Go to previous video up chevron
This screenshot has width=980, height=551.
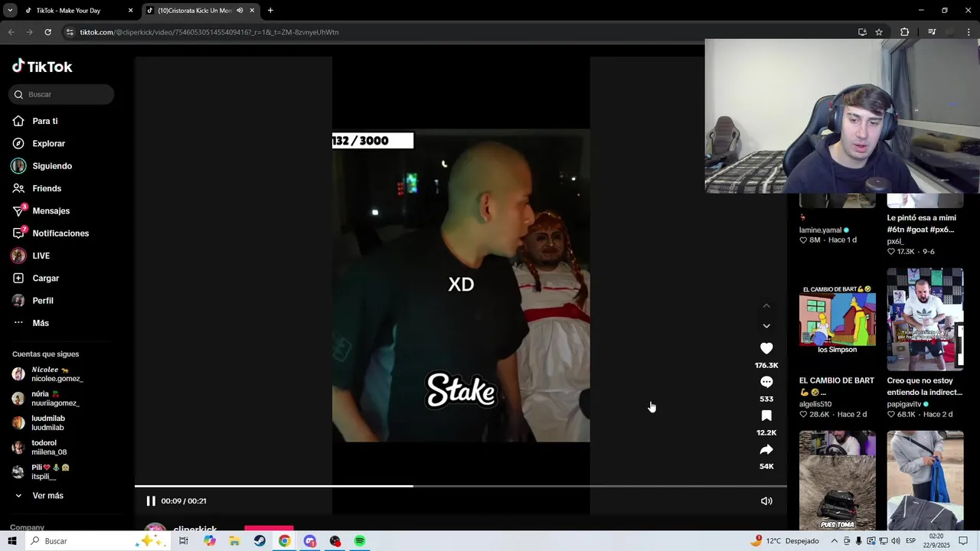coord(766,305)
